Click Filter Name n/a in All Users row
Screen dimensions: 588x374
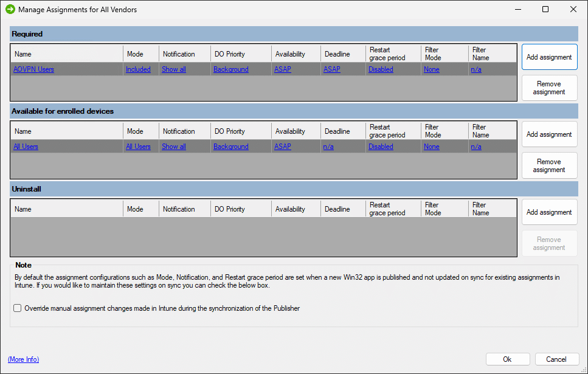coord(476,147)
